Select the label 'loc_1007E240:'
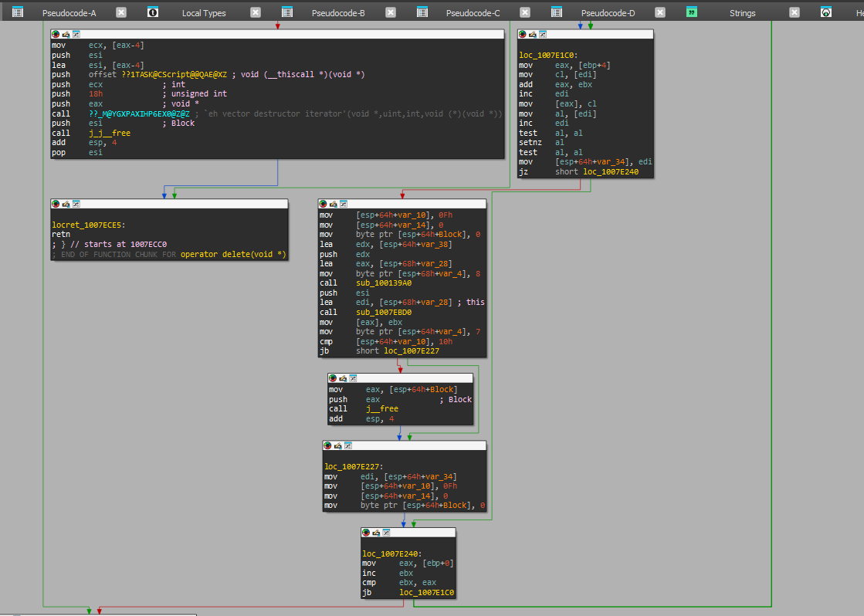The width and height of the screenshot is (864, 616). tap(391, 553)
